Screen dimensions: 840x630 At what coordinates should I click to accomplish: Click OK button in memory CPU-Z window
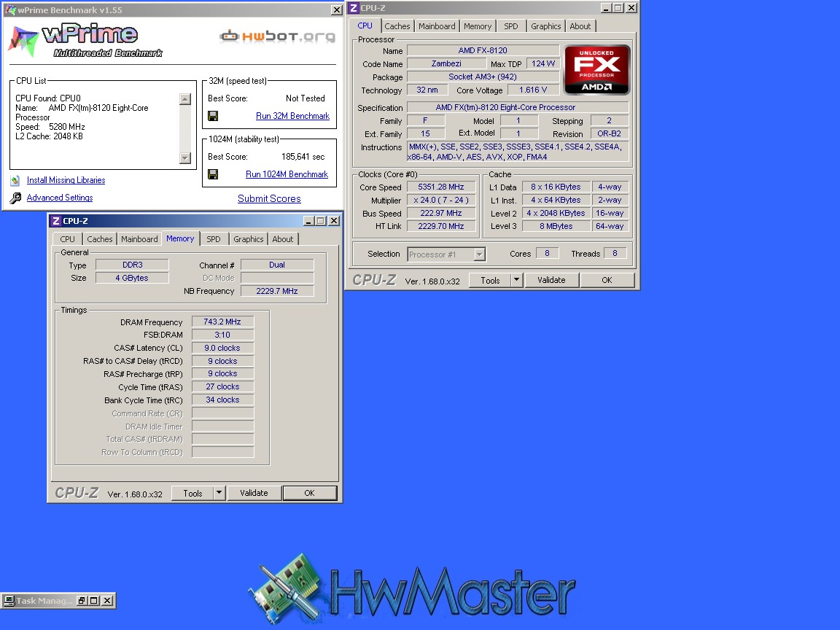tap(310, 493)
